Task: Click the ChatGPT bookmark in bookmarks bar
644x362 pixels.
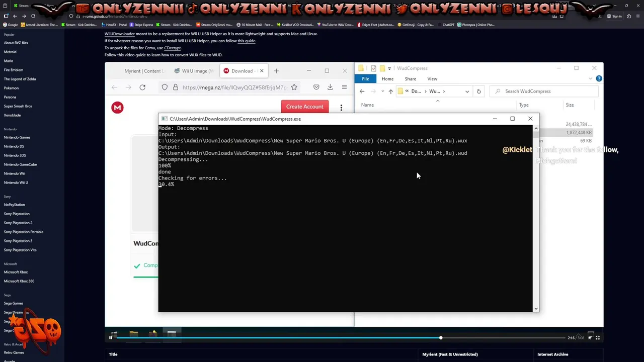Action: tap(446, 25)
